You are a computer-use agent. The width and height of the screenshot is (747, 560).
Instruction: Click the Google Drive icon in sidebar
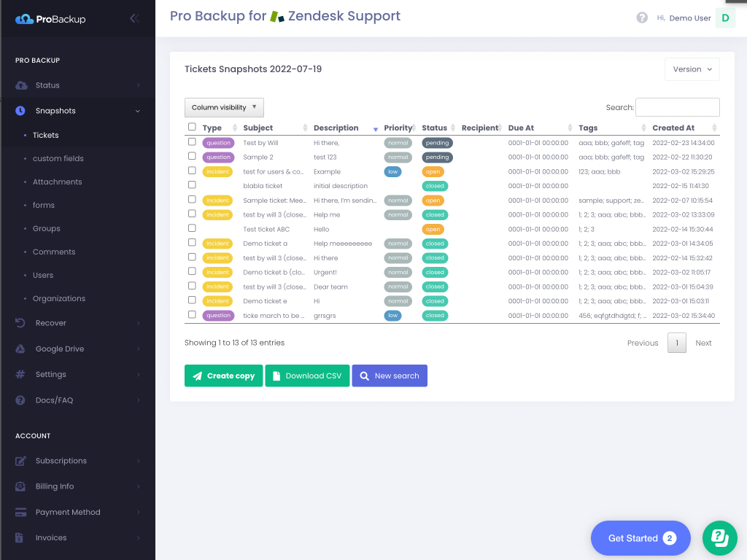coord(21,349)
